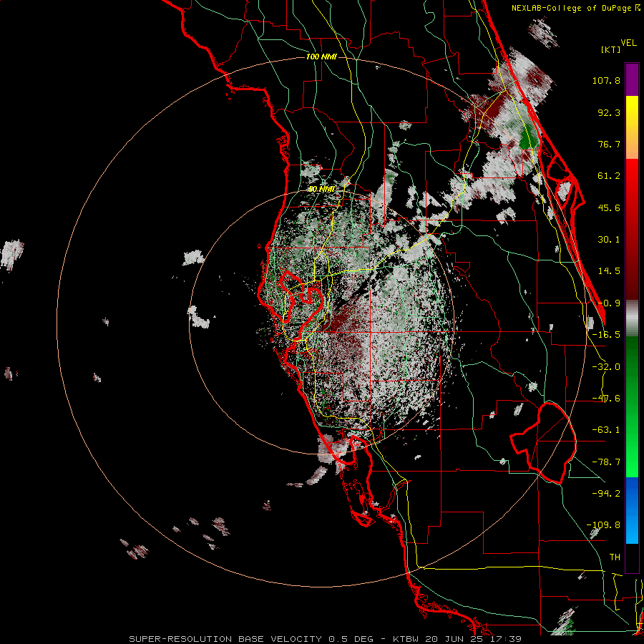This screenshot has height=644, width=644.
Task: Select the 92.3 velocity scale value
Action: click(609, 112)
